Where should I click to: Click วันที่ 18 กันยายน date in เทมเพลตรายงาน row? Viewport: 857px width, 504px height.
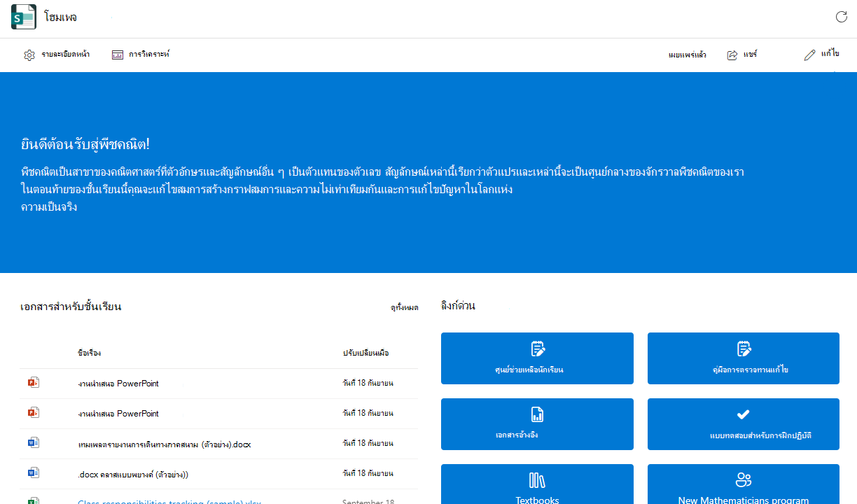pyautogui.click(x=368, y=443)
